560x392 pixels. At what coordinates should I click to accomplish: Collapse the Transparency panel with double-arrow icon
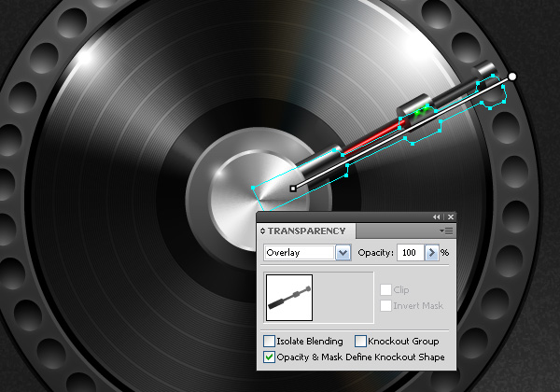point(436,217)
